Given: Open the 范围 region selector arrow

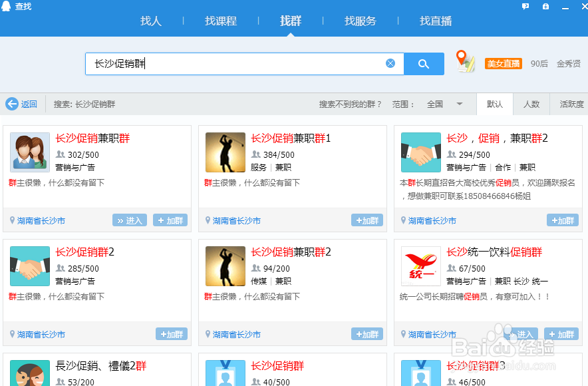Looking at the screenshot, I should (x=459, y=104).
